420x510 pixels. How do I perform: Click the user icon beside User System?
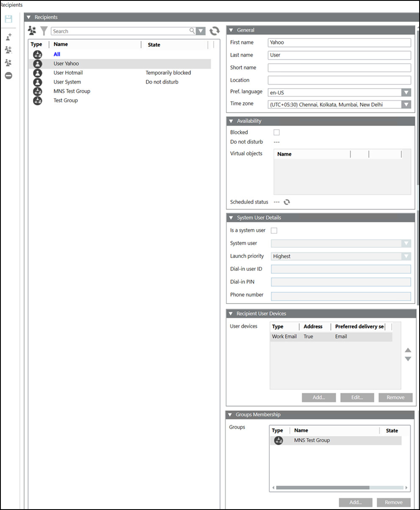[38, 82]
